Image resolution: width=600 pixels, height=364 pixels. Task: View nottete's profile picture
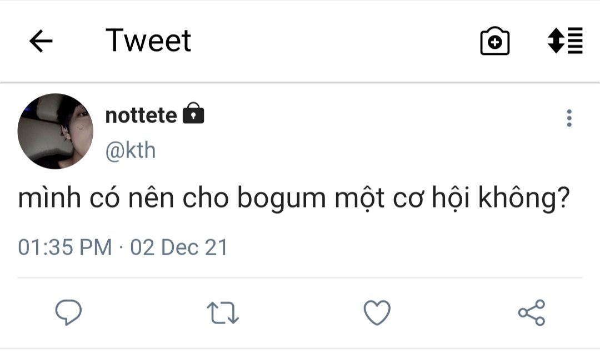coord(56,131)
